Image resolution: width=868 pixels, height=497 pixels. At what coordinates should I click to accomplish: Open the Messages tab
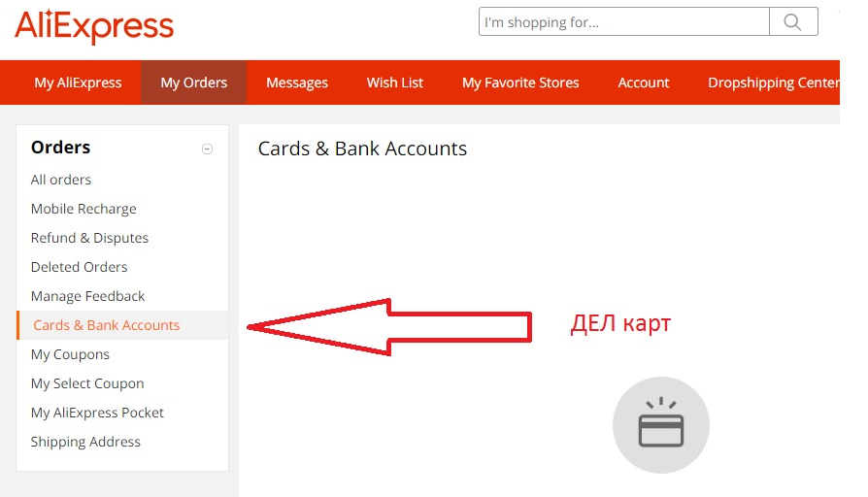[x=297, y=83]
